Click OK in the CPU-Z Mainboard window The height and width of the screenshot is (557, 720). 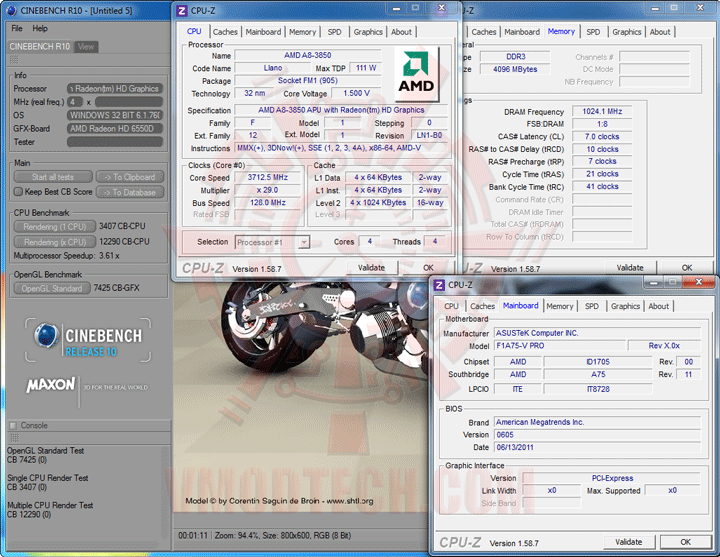[x=686, y=542]
